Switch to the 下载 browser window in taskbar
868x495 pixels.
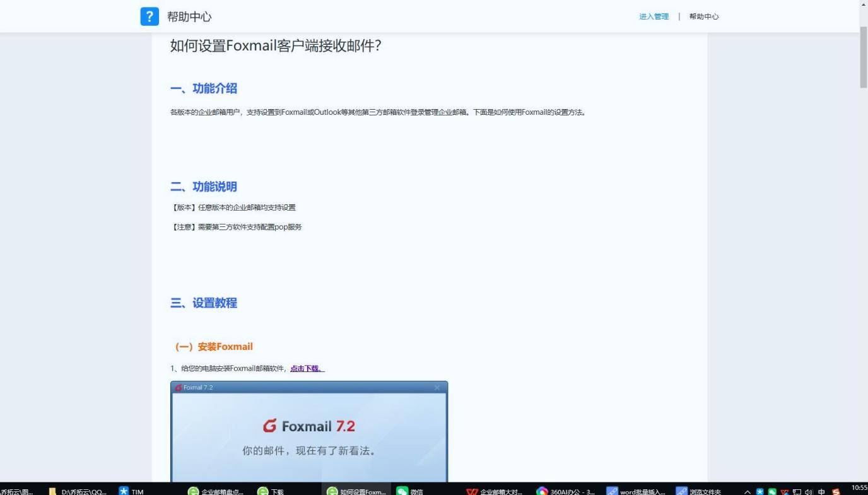click(x=271, y=491)
